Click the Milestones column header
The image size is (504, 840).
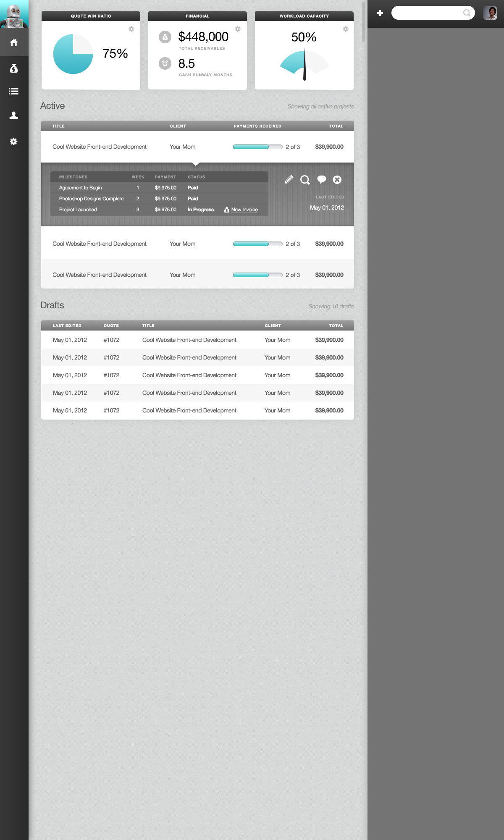[73, 177]
